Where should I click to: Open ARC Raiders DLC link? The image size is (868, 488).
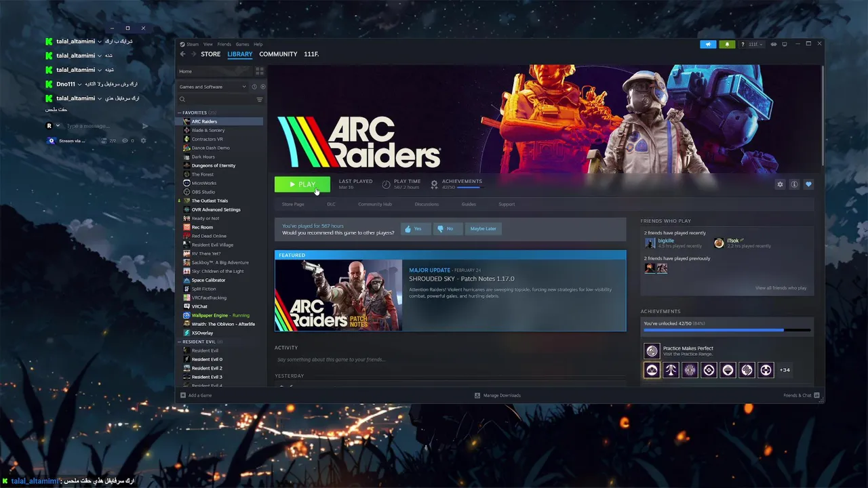click(331, 204)
